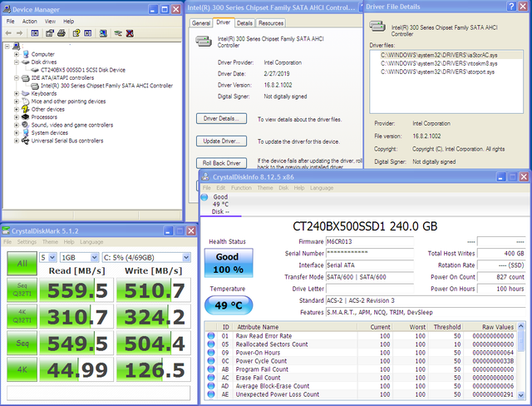This screenshot has height=406, width=532.
Task: Run the 4K Q32T1 benchmark
Action: click(22, 316)
